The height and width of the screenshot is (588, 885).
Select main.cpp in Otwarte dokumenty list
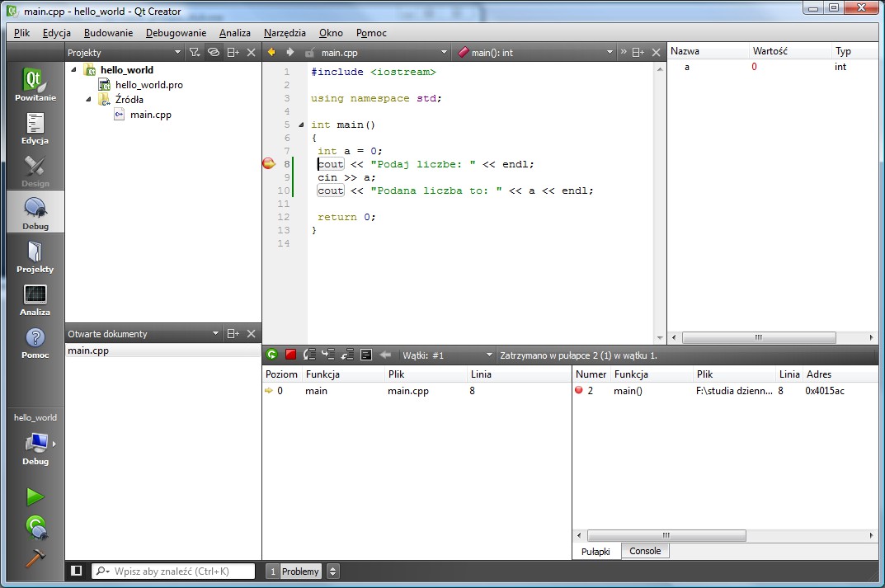(162, 350)
